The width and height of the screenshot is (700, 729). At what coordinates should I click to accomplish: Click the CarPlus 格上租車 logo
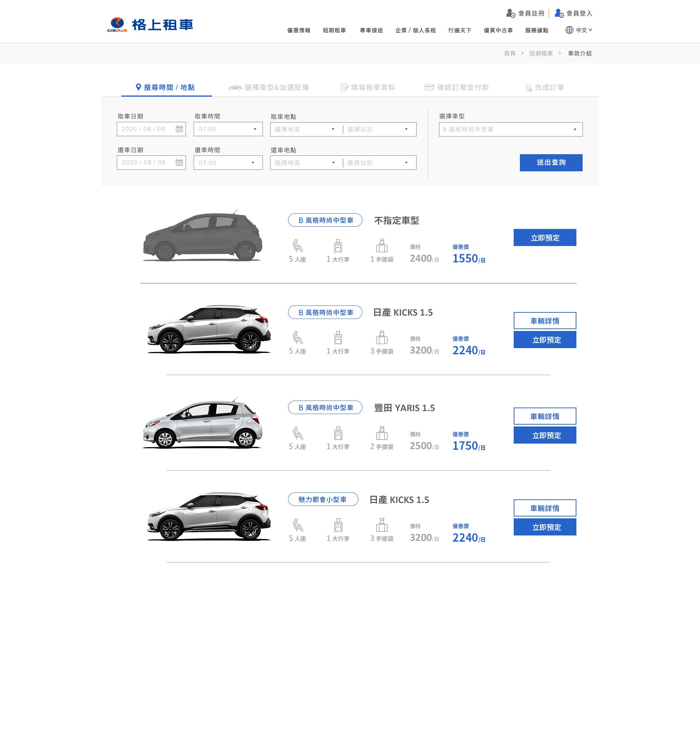click(x=150, y=24)
